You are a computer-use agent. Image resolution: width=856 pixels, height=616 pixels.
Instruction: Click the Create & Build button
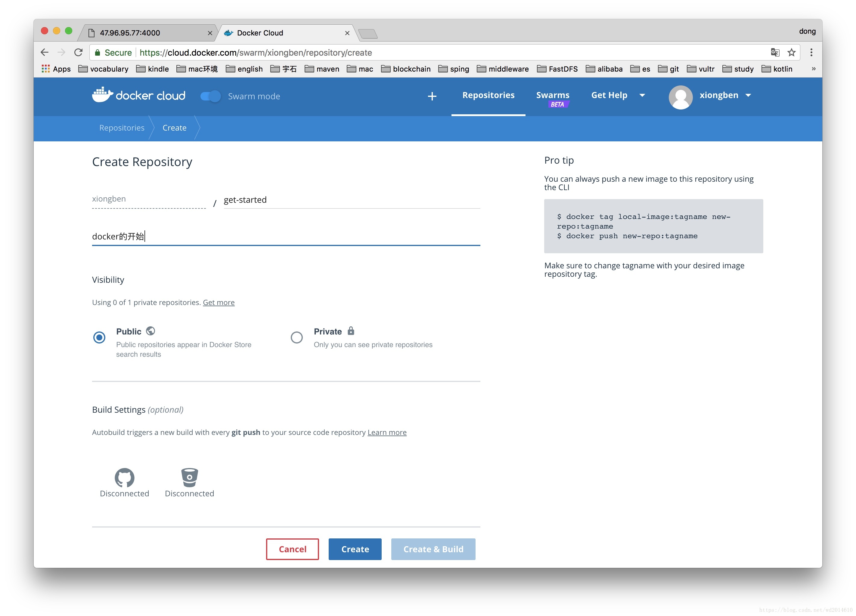click(x=433, y=549)
